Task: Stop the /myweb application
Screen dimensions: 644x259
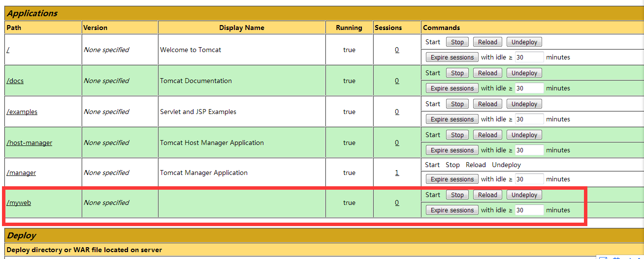Action: tap(457, 195)
